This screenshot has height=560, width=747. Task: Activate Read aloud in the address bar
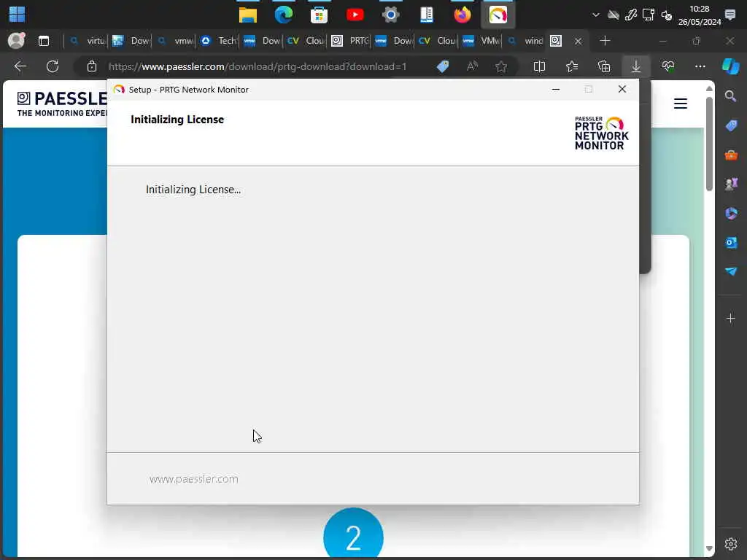[x=472, y=66]
